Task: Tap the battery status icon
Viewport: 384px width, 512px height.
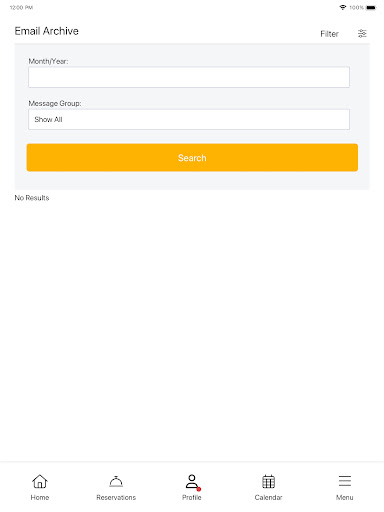Action: coord(371,7)
